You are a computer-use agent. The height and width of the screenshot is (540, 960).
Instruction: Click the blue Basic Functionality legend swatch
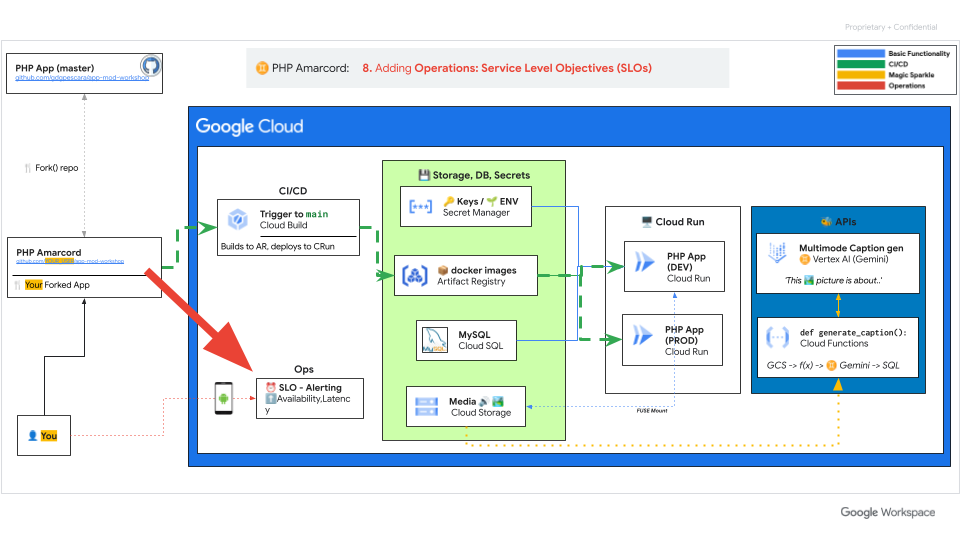[861, 53]
